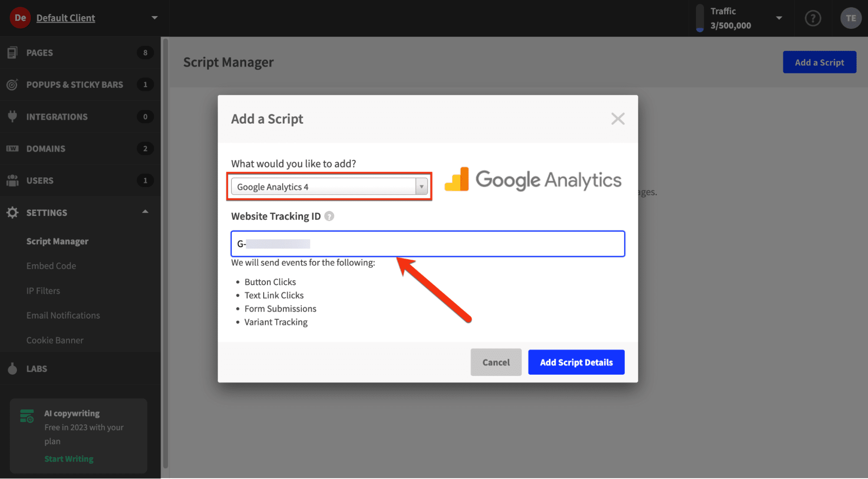Click the Website Tracking ID help icon
This screenshot has width=868, height=479.
pos(329,216)
